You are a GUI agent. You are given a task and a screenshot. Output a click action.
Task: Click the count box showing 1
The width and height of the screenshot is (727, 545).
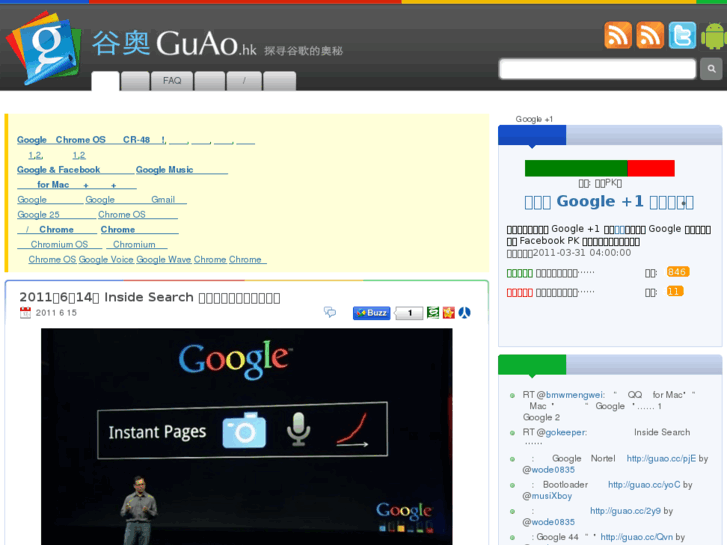pos(409,313)
